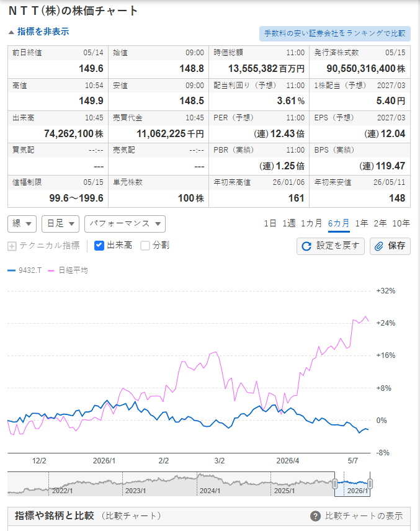The image size is (420, 531).
Task: Collapse indicators with 指標を非表示 triangle
Action: pos(11,32)
